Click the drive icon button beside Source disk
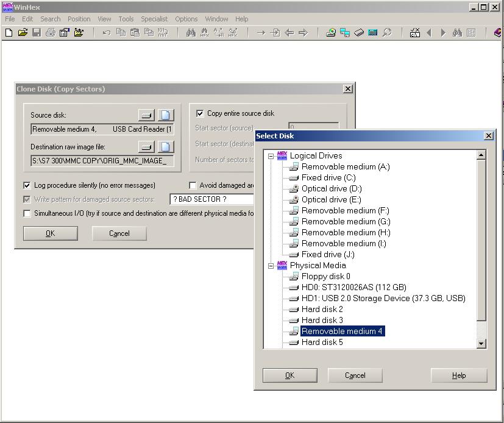 (146, 115)
